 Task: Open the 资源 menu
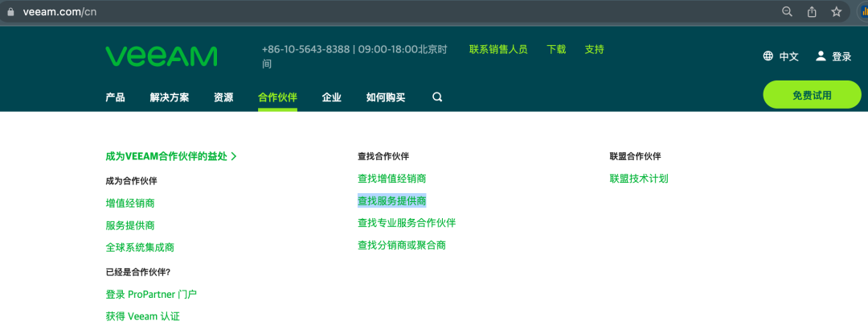tap(223, 97)
